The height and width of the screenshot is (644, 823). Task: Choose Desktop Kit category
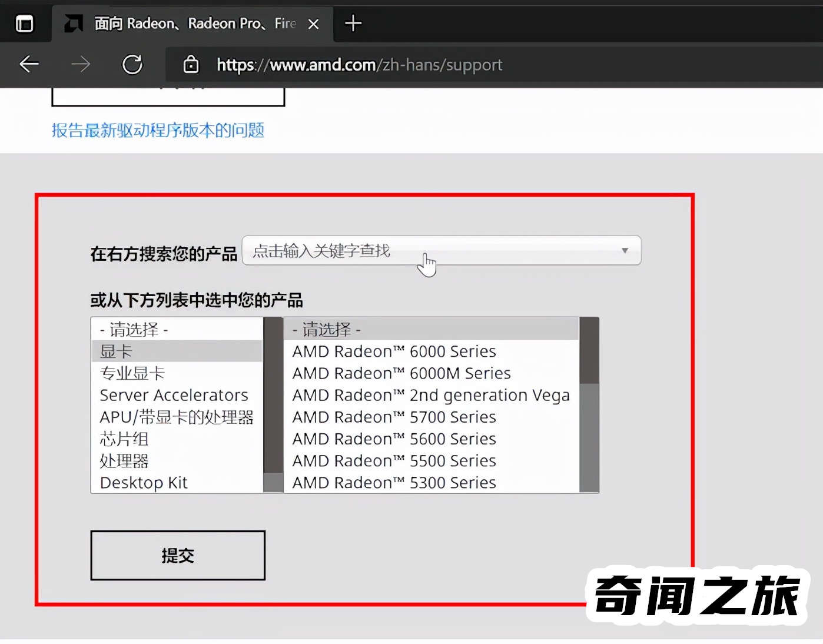pos(177,483)
